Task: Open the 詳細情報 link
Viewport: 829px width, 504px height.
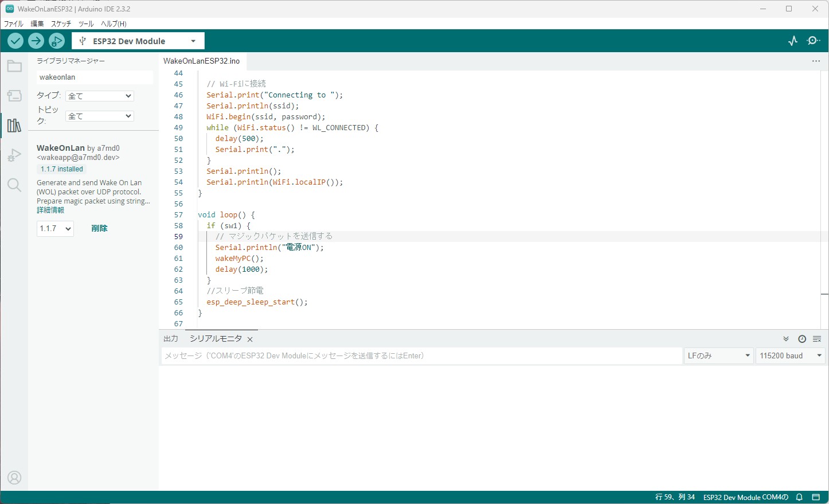Action: (x=50, y=210)
